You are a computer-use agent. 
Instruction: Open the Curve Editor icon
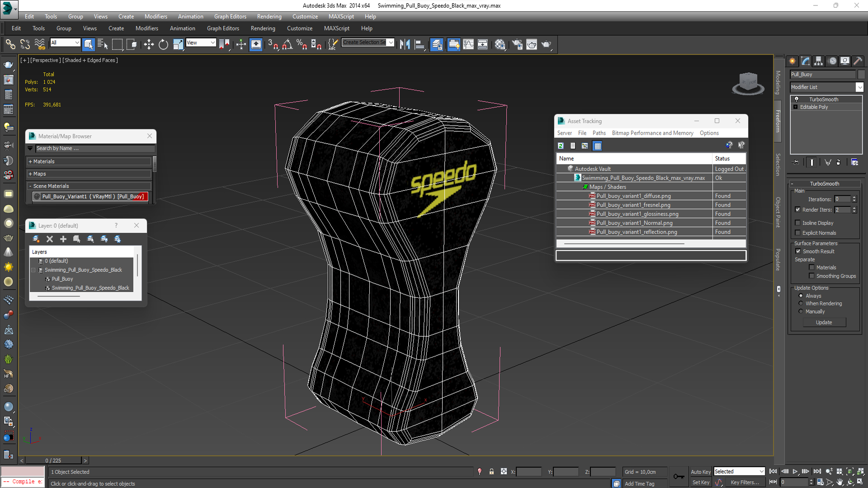468,44
